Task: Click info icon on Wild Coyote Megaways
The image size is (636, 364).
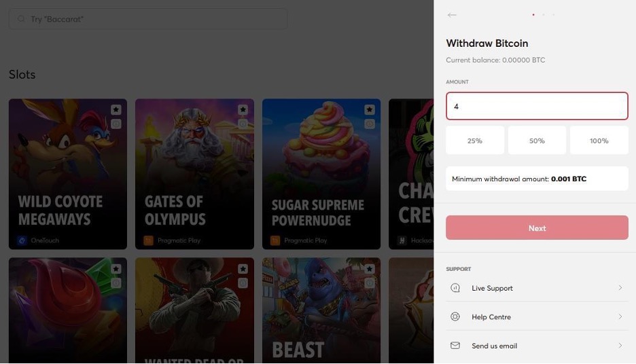Action: pyautogui.click(x=116, y=124)
